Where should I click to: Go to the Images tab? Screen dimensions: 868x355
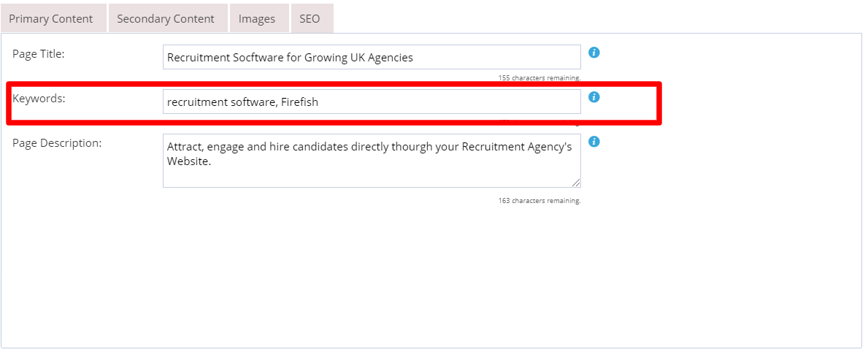click(257, 18)
